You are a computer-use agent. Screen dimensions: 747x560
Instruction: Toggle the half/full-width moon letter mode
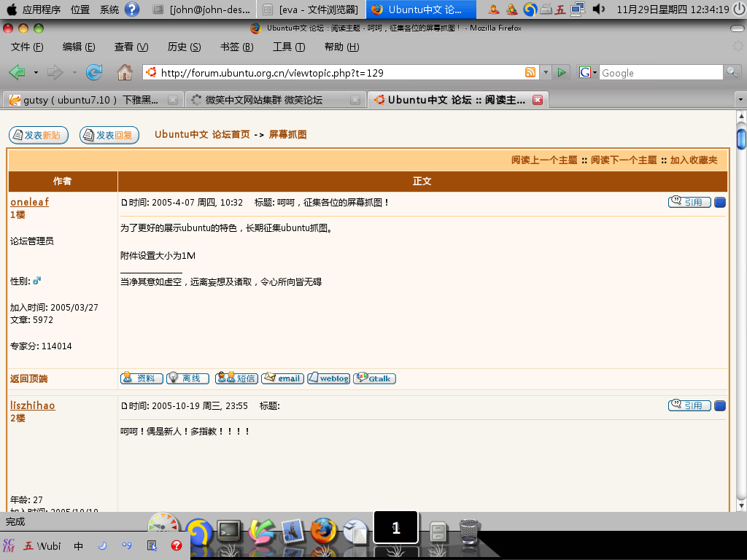coord(102,545)
